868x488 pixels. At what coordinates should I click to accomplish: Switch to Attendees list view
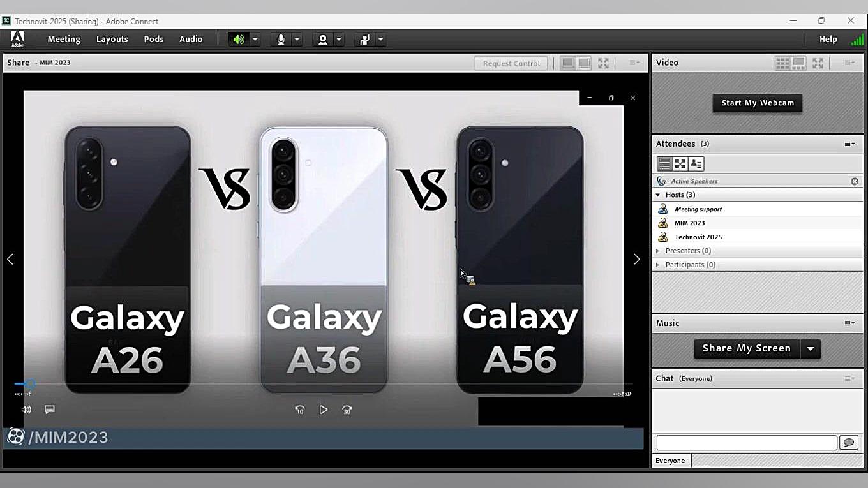point(664,164)
